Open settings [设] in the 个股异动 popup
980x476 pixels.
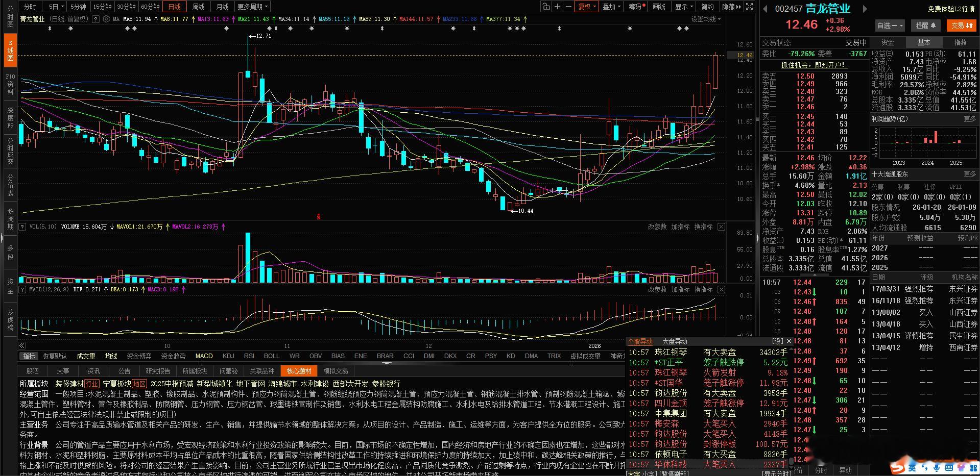[777, 341]
